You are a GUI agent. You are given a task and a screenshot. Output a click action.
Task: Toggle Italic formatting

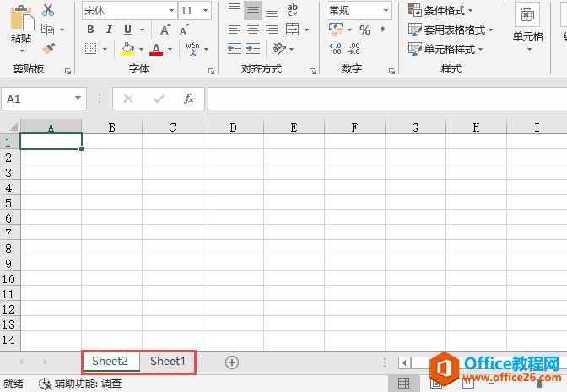point(109,30)
